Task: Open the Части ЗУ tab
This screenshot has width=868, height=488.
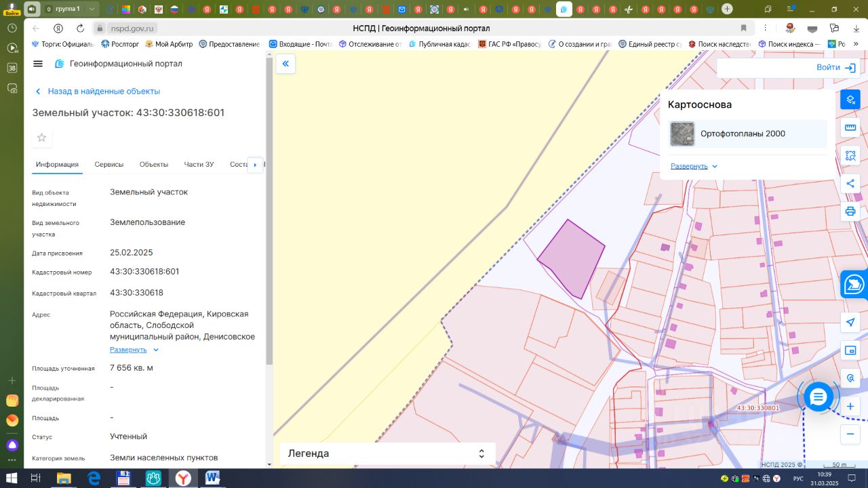Action: pyautogui.click(x=199, y=165)
